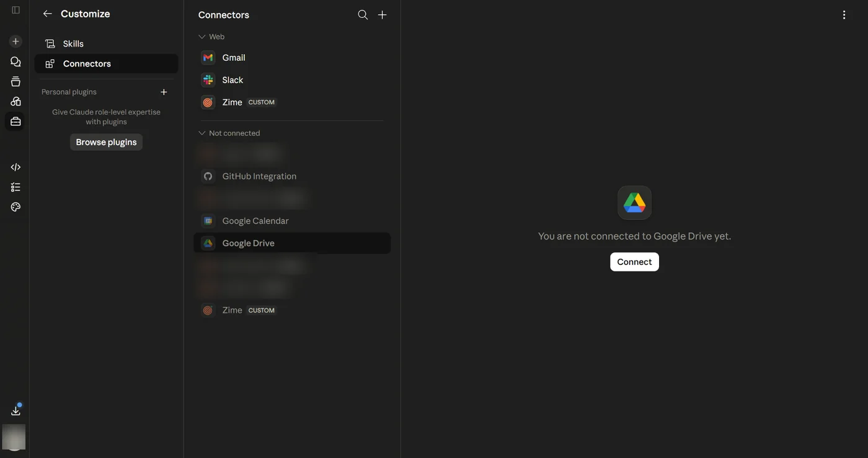Image resolution: width=868 pixels, height=458 pixels.
Task: Go back using the Customize arrow
Action: click(x=47, y=14)
